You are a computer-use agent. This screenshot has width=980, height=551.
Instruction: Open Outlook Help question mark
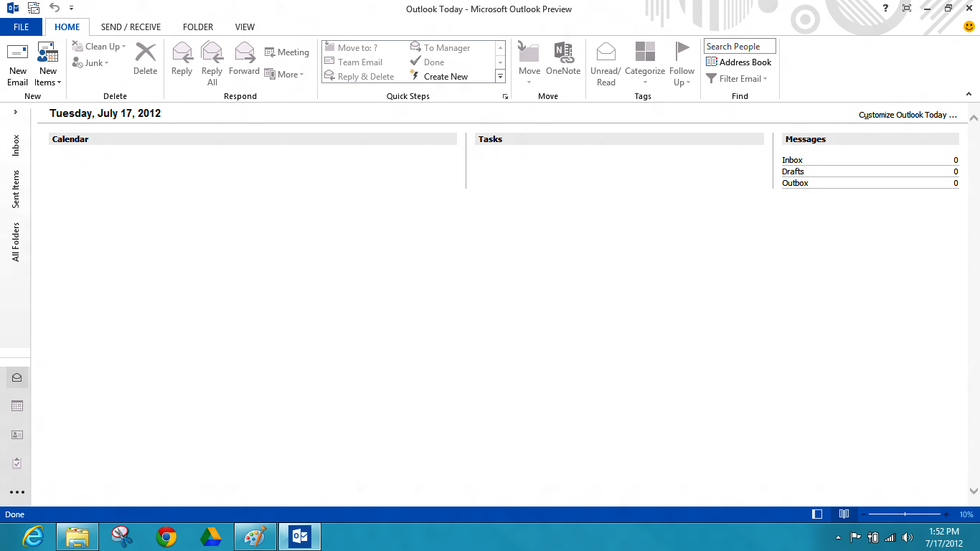886,9
